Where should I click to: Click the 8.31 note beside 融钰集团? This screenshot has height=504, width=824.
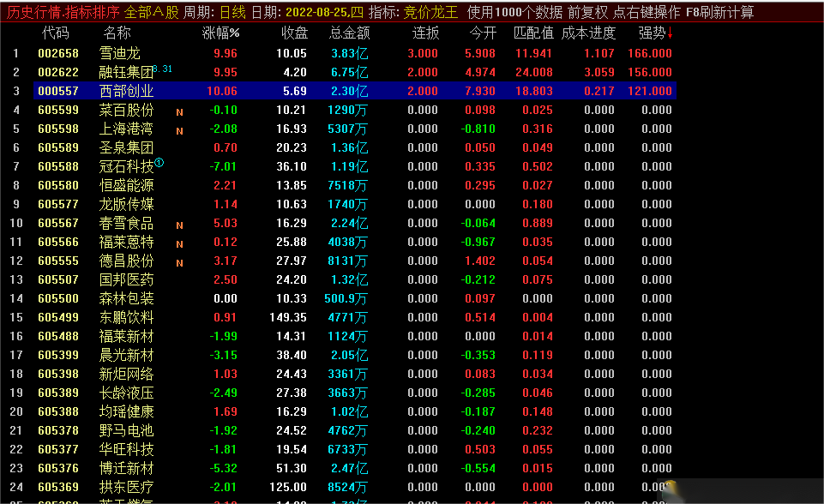coord(163,69)
